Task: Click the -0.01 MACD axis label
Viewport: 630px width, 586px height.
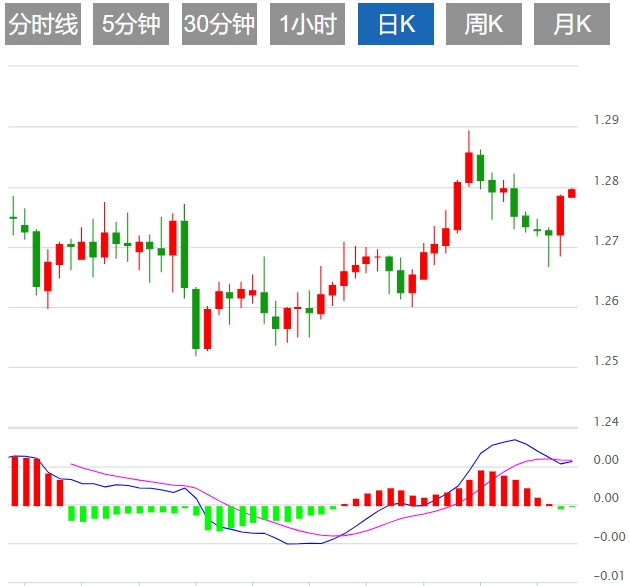Action: 607,575
